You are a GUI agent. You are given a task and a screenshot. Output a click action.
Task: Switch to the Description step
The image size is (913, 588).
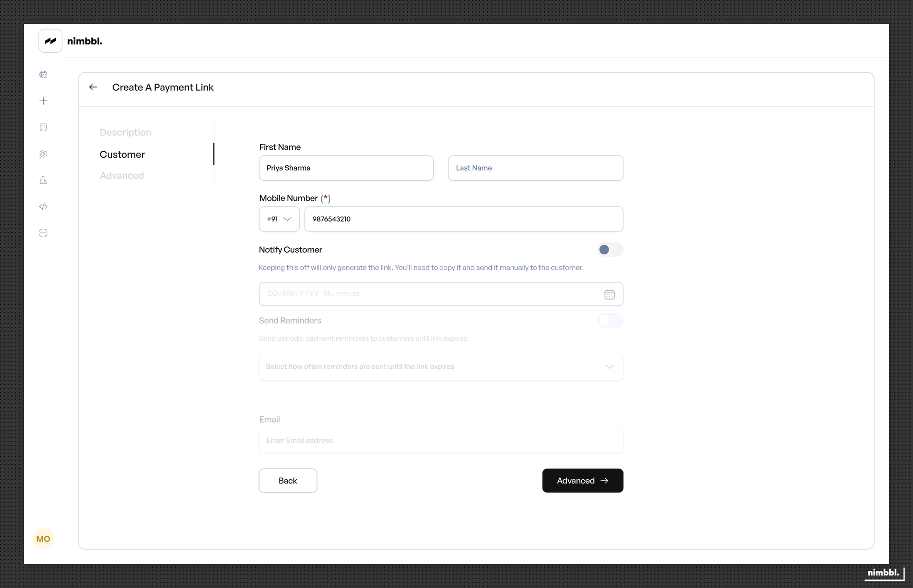coord(125,132)
